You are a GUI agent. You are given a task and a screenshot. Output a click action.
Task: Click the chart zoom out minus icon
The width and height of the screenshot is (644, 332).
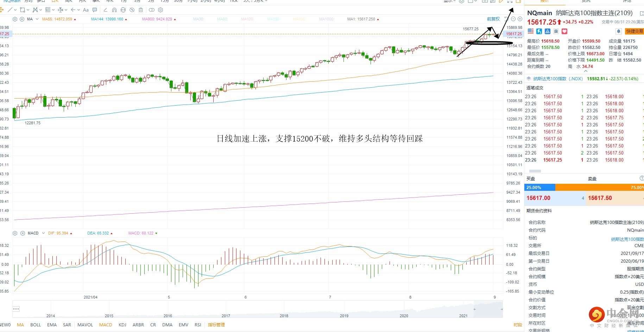tap(513, 19)
